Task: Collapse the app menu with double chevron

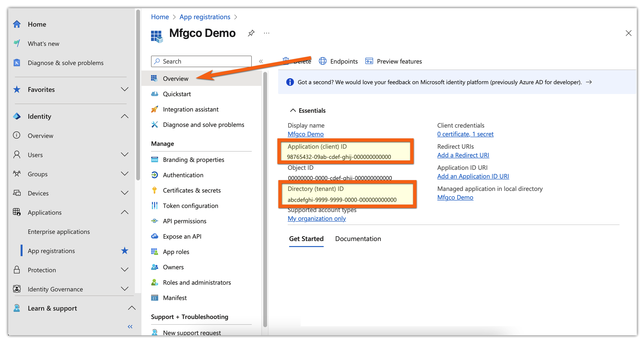Action: point(261,61)
